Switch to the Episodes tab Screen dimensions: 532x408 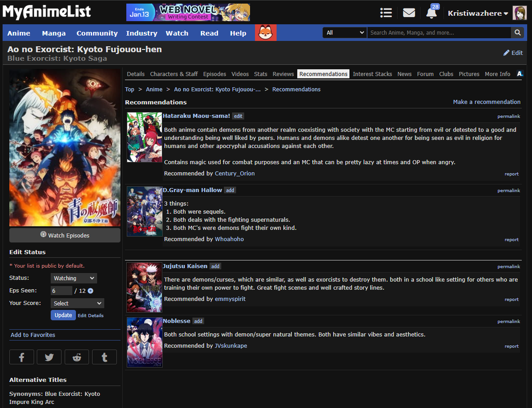[214, 74]
